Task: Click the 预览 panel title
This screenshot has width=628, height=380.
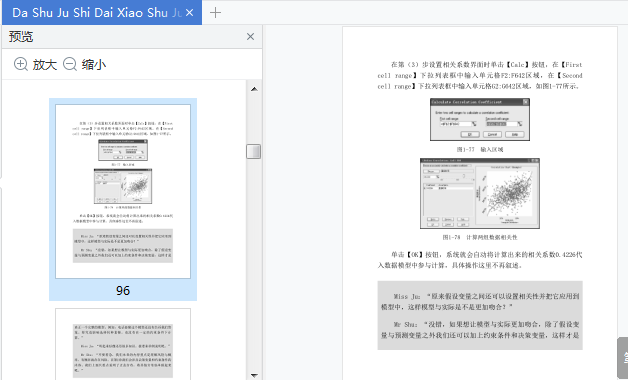Action: click(x=21, y=36)
